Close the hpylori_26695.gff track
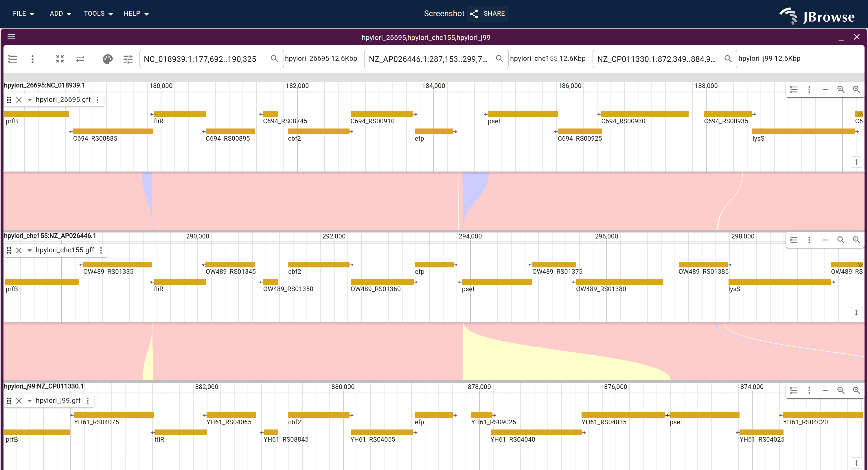Image resolution: width=868 pixels, height=470 pixels. pos(19,100)
